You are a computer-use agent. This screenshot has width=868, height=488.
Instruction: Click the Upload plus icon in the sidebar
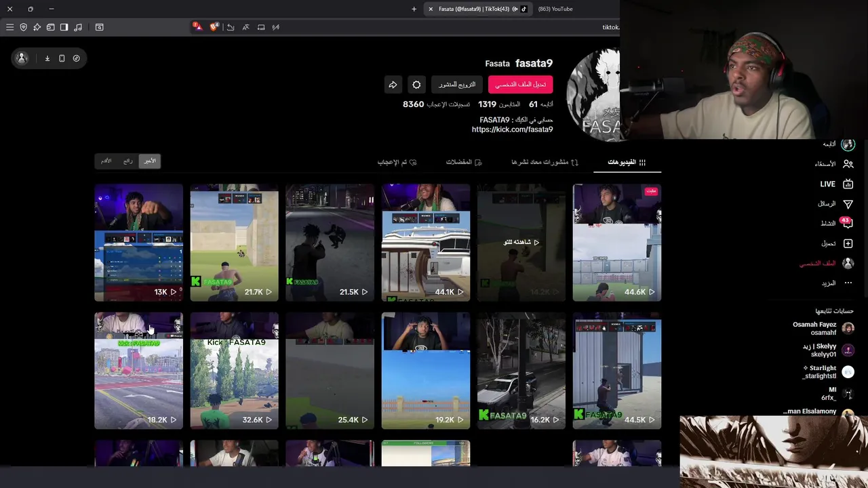[848, 243]
